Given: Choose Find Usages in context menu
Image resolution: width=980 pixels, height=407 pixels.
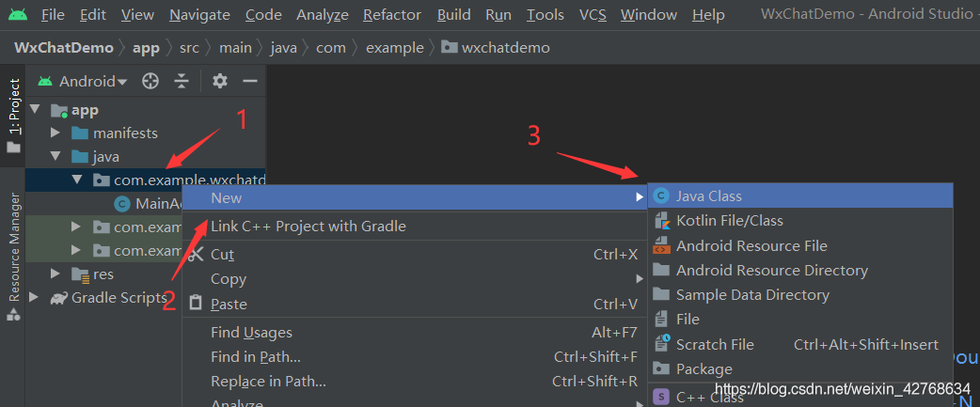Looking at the screenshot, I should point(251,333).
